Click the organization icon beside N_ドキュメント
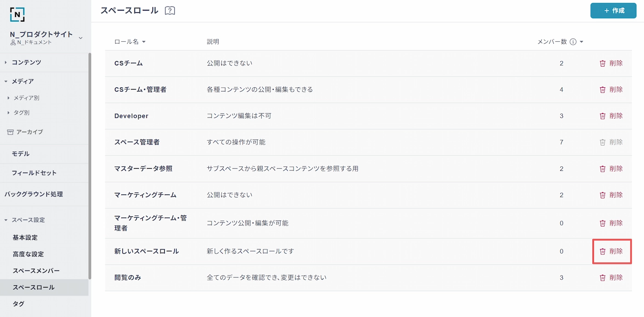The height and width of the screenshot is (317, 644). click(13, 42)
